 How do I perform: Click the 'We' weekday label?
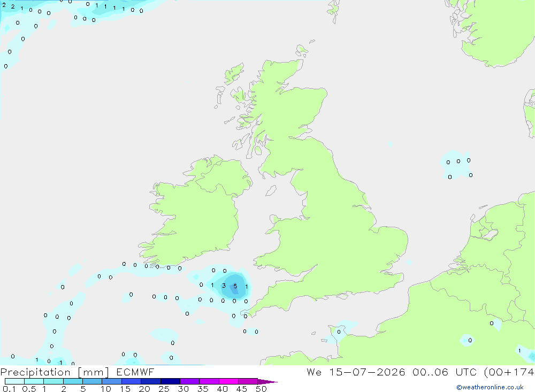[314, 372]
